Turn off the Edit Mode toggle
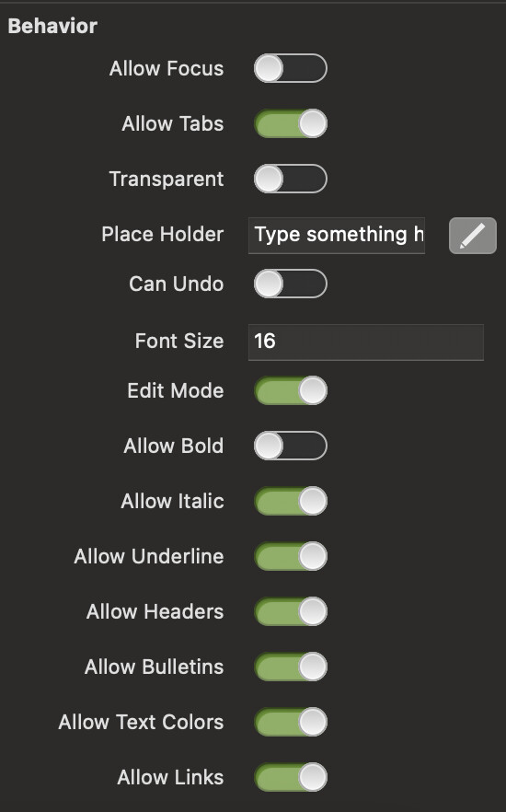The width and height of the screenshot is (506, 812). click(x=290, y=390)
